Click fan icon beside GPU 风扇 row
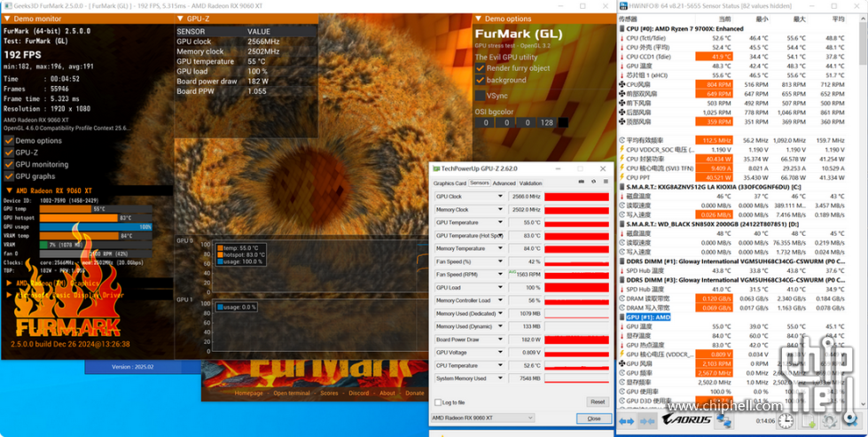The height and width of the screenshot is (437, 868). coord(622,363)
